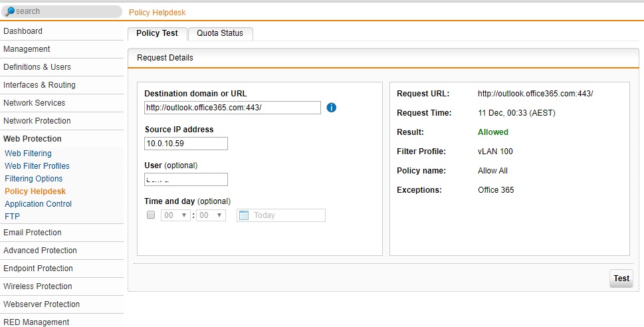Click the Today date input field

coord(281,215)
